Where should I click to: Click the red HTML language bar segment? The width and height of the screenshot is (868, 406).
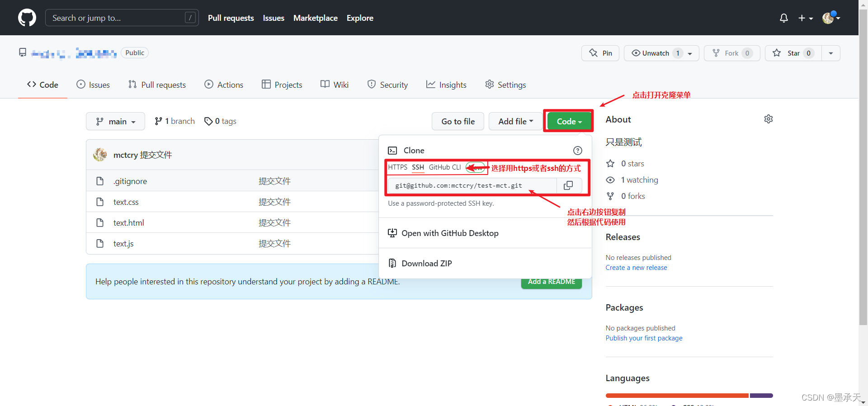[x=677, y=396]
